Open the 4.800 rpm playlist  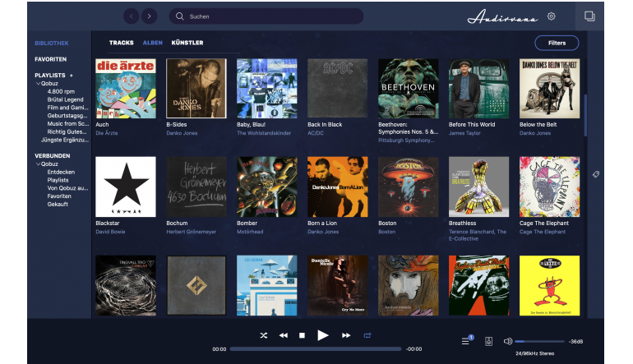coord(61,91)
